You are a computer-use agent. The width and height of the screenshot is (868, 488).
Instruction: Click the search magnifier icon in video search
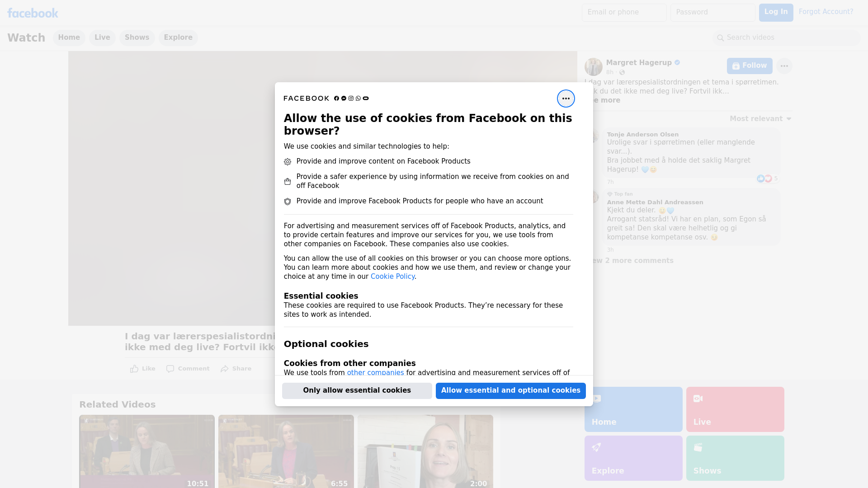click(720, 38)
